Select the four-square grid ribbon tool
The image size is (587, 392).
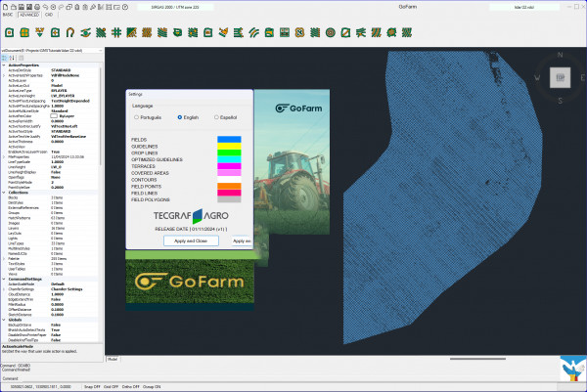tap(24, 32)
